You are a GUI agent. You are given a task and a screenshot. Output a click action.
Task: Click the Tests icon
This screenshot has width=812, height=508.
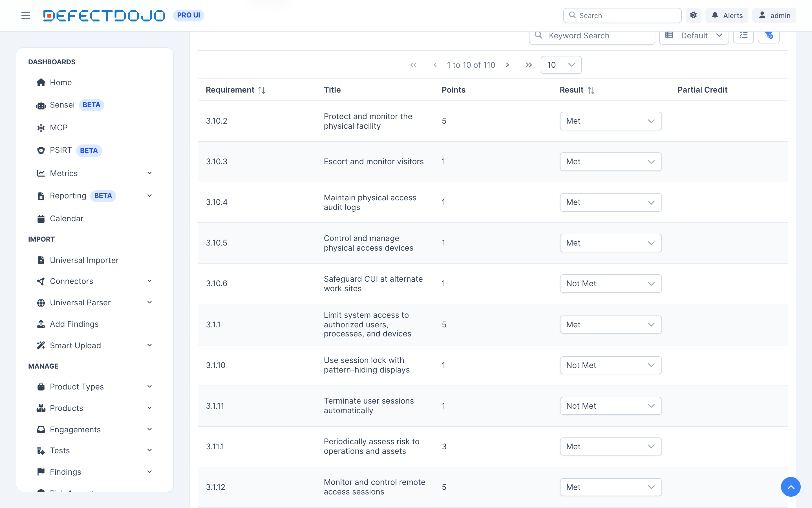click(41, 450)
